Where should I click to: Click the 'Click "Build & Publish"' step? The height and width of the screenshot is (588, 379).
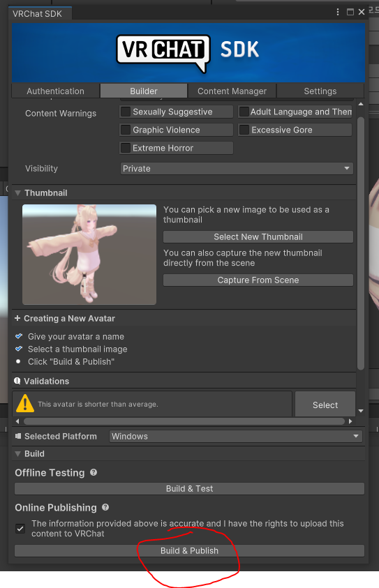tap(71, 361)
